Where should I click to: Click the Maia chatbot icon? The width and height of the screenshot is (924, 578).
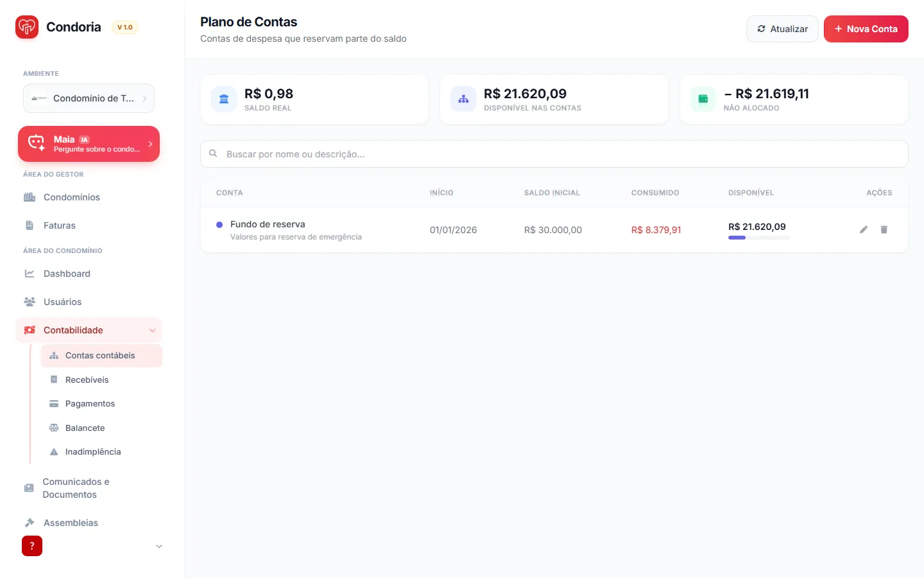pos(37,143)
